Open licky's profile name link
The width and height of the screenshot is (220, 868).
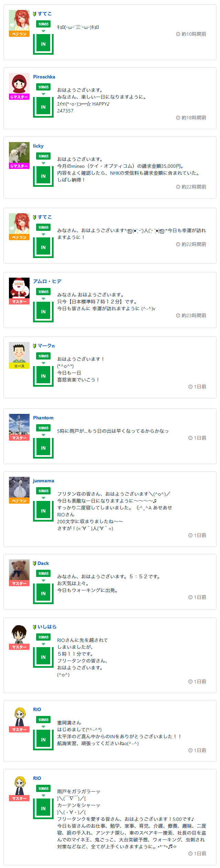click(38, 146)
